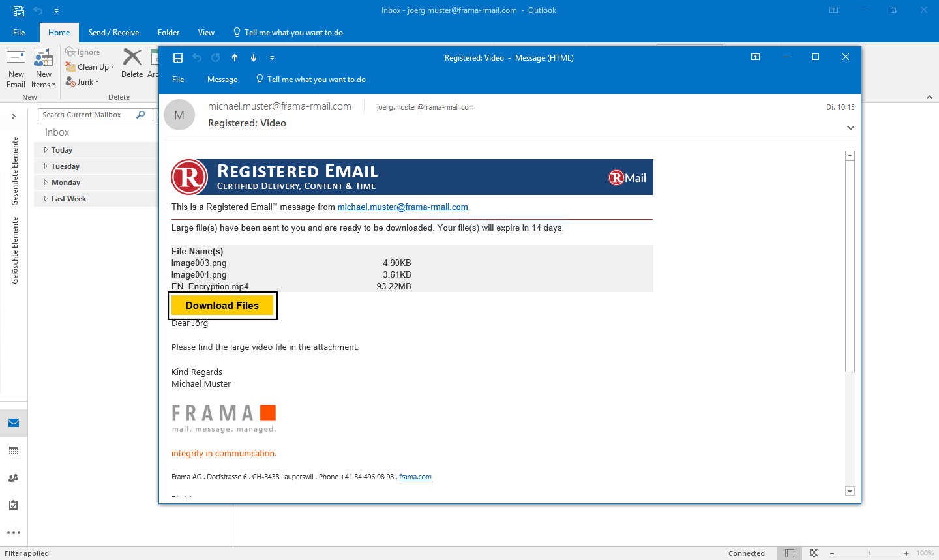Customize message window Quick Access Toolbar
The image size is (939, 560).
coord(272,58)
